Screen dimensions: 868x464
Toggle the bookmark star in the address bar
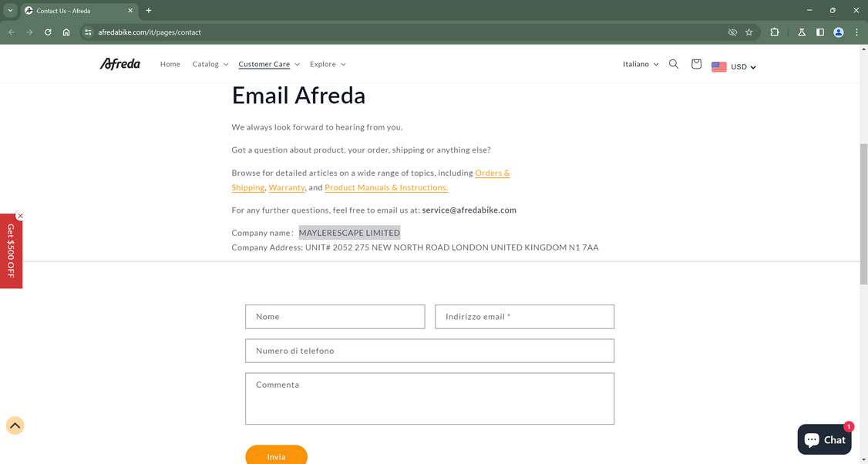(749, 32)
